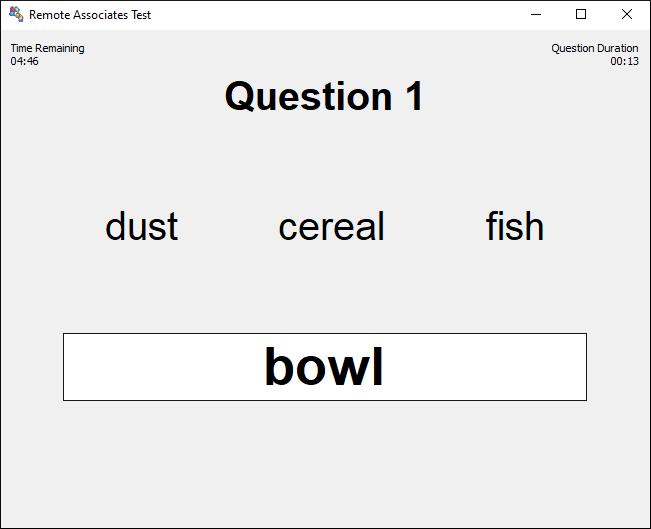Select the 00:13 question duration value
The image size is (651, 529).
tap(625, 61)
